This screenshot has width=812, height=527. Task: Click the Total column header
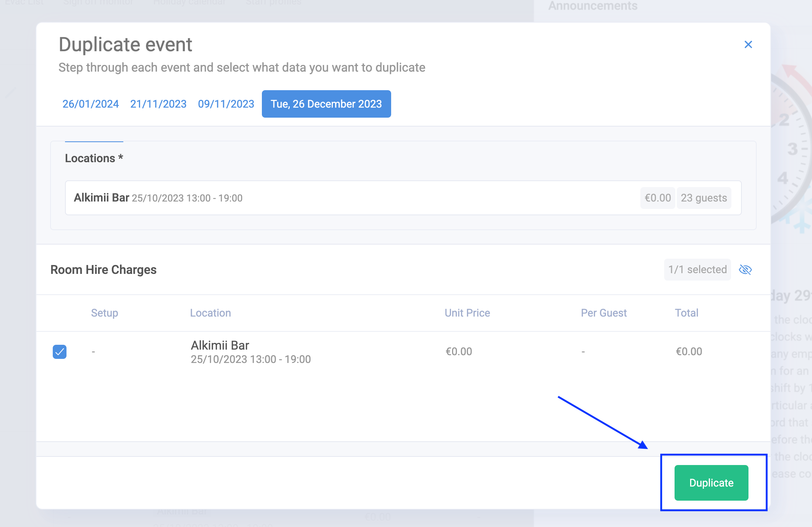[686, 313]
